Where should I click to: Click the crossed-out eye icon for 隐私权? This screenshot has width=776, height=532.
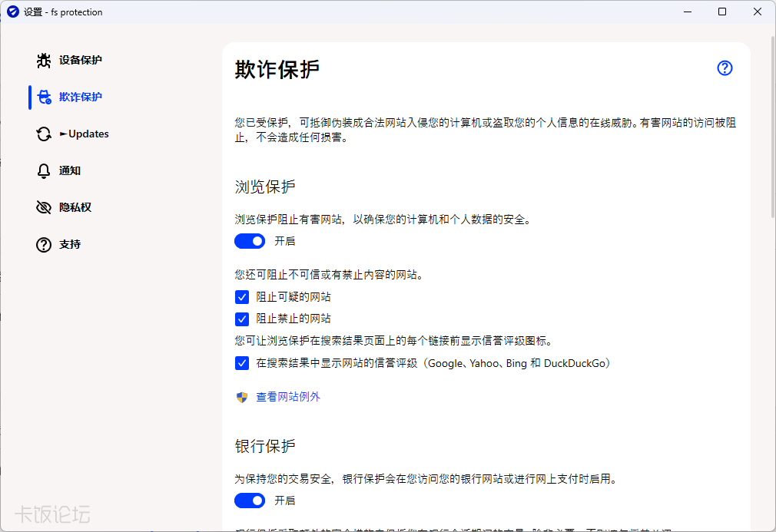coord(44,208)
